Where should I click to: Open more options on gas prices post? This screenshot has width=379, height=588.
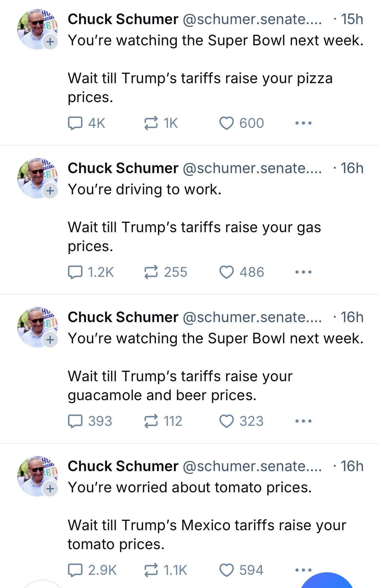coord(303,272)
